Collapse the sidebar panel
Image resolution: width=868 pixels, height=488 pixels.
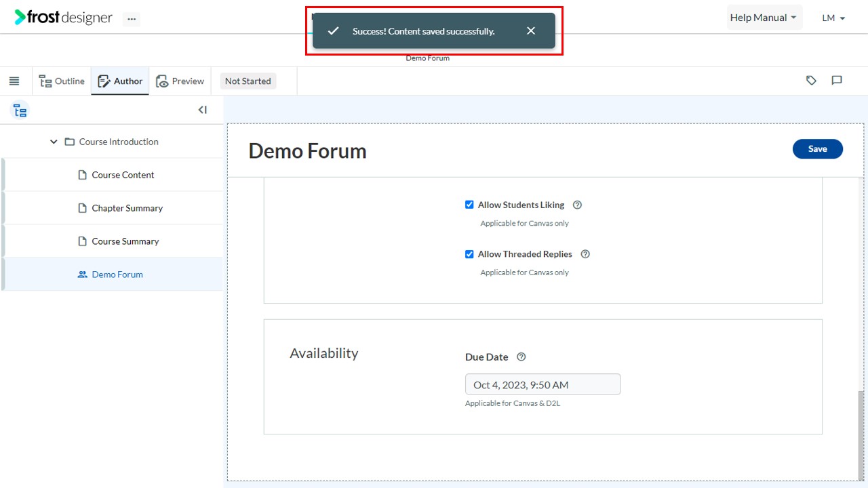202,110
